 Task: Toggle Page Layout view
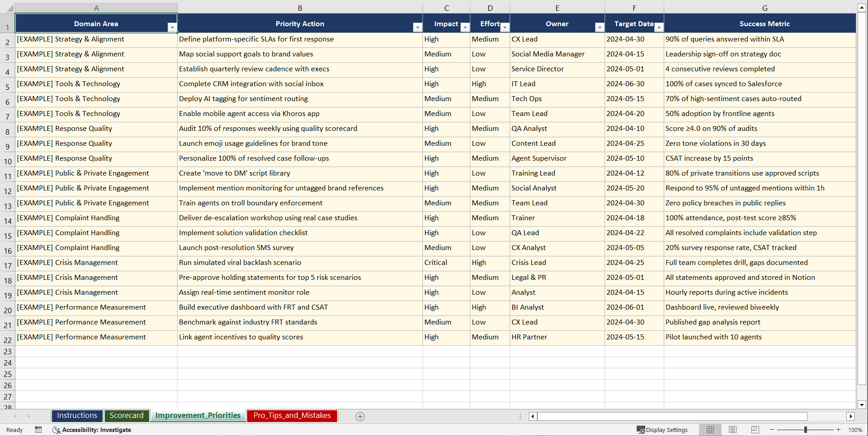click(732, 430)
